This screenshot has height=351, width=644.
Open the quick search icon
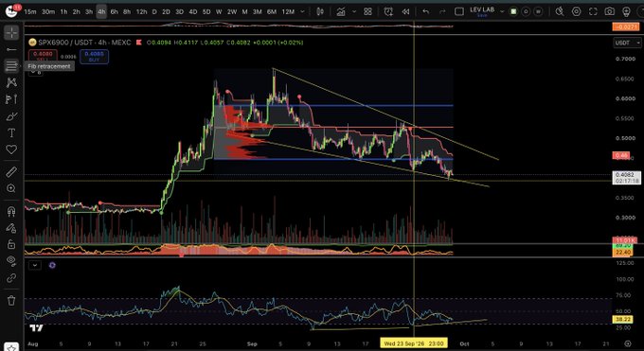[x=560, y=11]
